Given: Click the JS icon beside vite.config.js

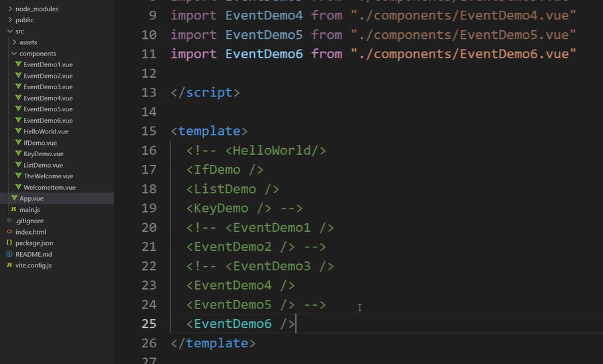Looking at the screenshot, I should (x=9, y=265).
